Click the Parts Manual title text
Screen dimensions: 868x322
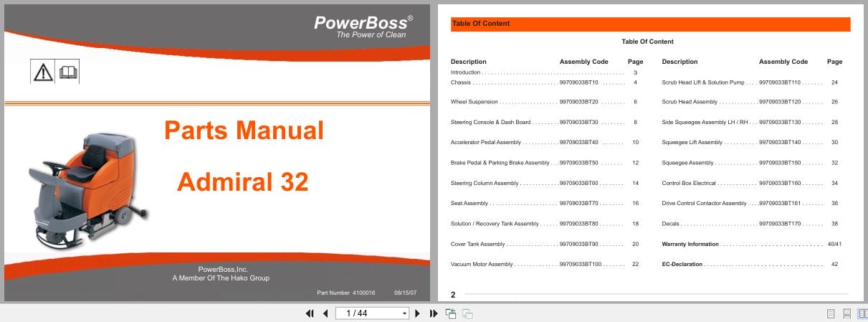pyautogui.click(x=244, y=130)
